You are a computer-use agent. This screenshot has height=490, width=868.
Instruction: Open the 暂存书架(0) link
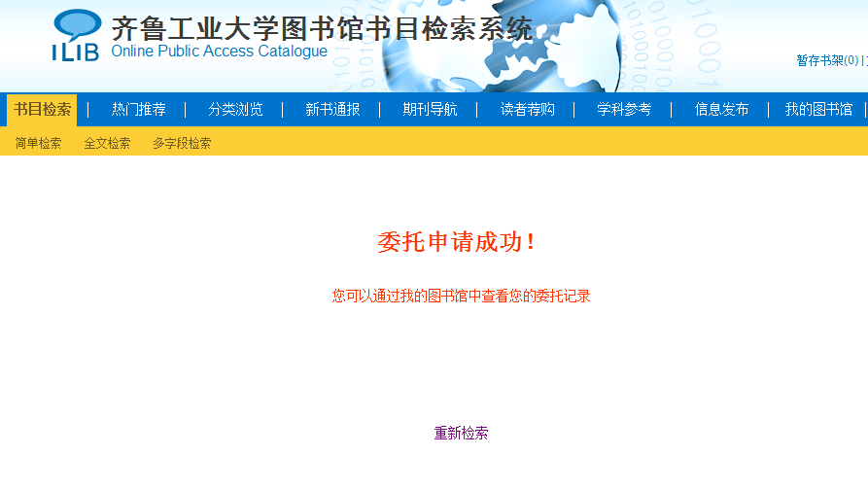tap(827, 60)
